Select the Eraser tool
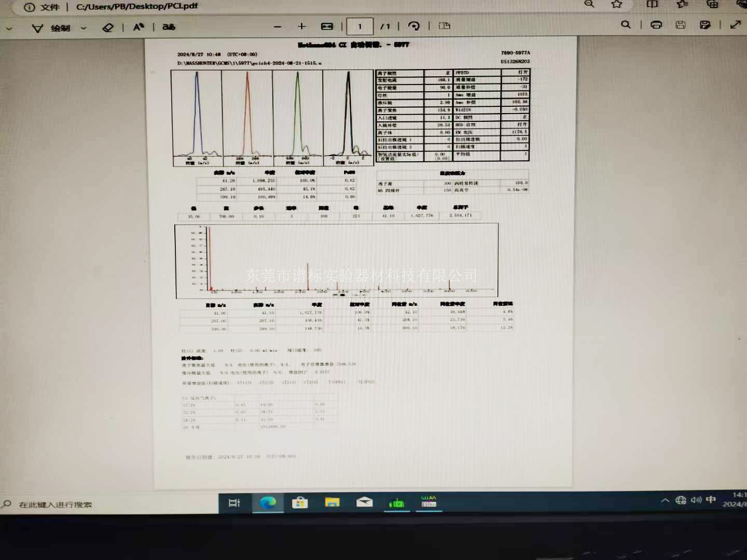Screen dimensions: 747x560 point(108,27)
